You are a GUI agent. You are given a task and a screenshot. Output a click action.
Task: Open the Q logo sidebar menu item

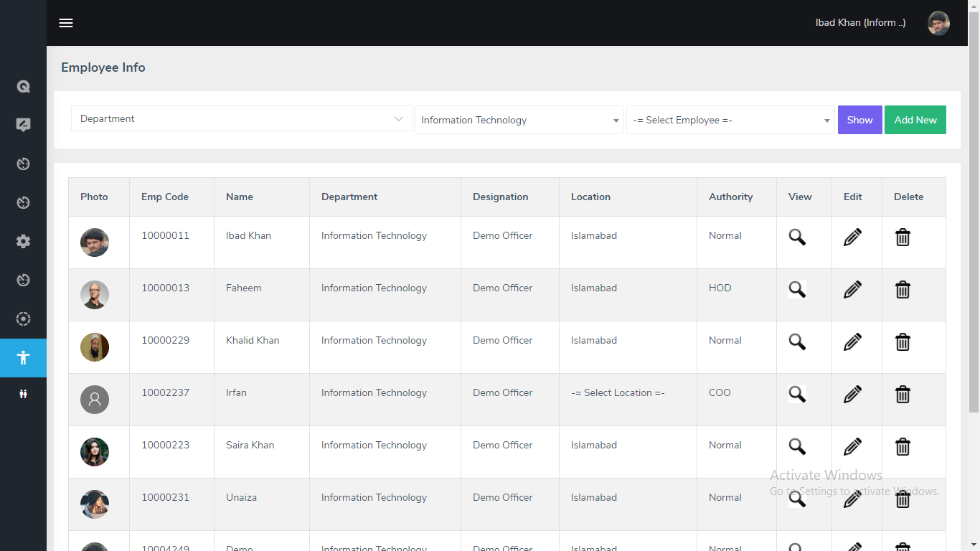point(23,86)
